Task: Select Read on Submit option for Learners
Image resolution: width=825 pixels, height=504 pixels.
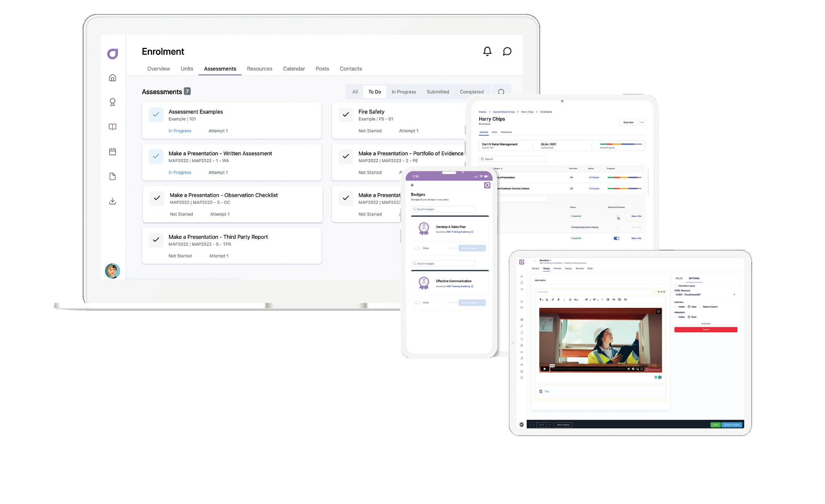Action: click(x=700, y=306)
